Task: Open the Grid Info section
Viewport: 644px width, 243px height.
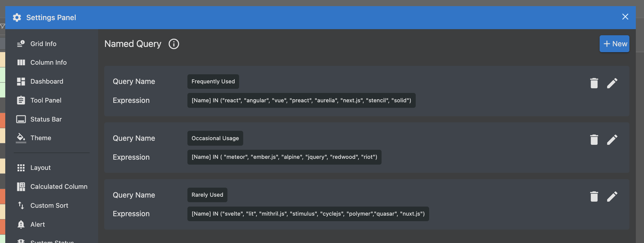Action: [43, 44]
